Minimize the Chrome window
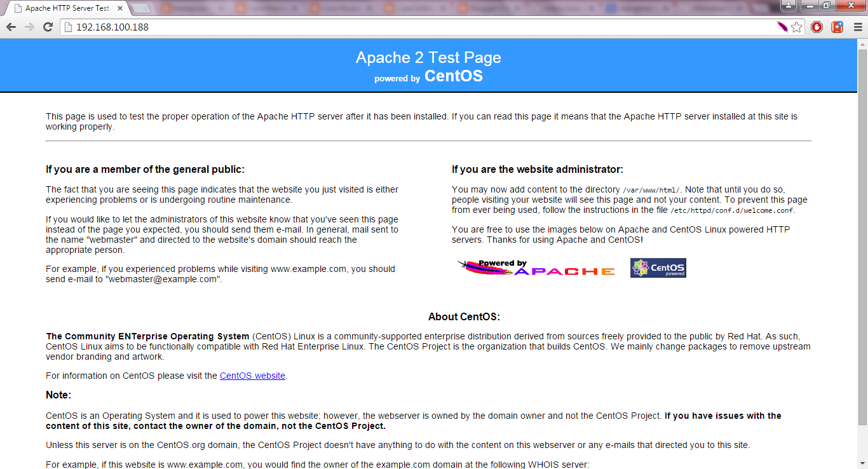Viewport: 868px width, 469px height. click(x=810, y=6)
